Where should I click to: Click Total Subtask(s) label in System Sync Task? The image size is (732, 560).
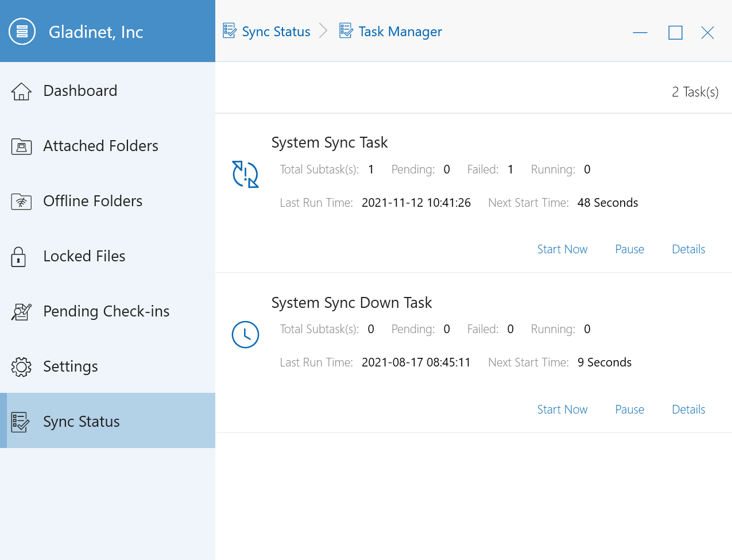[x=319, y=169]
